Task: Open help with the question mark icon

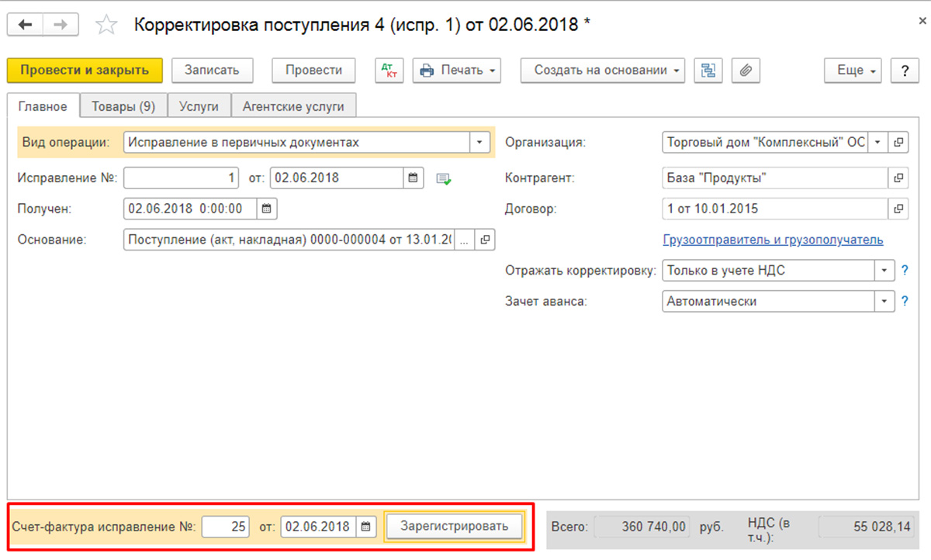Action: [905, 71]
